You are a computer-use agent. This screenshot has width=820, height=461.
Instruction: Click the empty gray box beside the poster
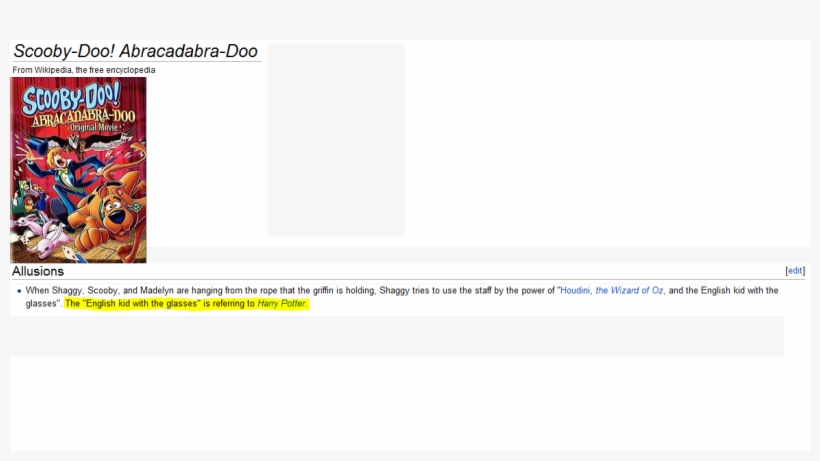pos(336,140)
